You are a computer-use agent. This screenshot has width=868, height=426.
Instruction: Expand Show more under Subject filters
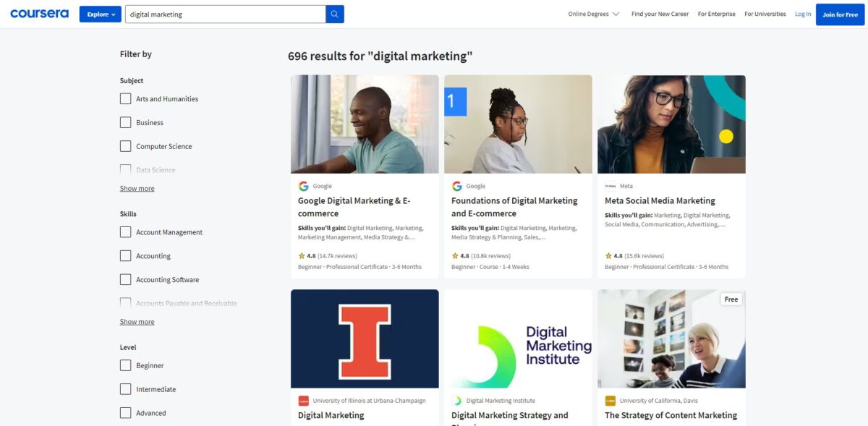point(137,188)
